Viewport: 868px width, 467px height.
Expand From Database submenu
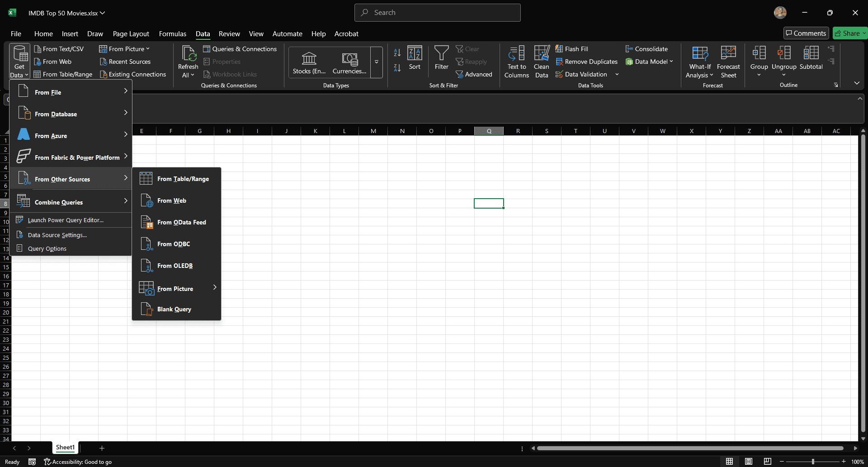(71, 114)
